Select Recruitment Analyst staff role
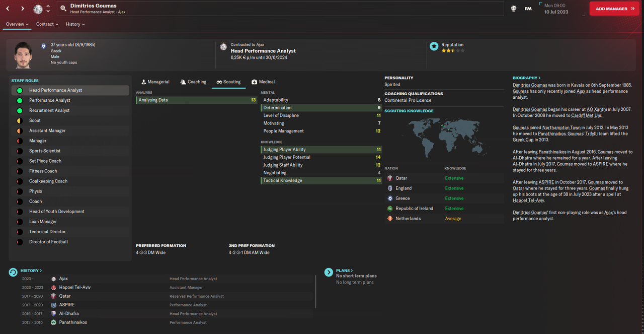 coord(70,111)
